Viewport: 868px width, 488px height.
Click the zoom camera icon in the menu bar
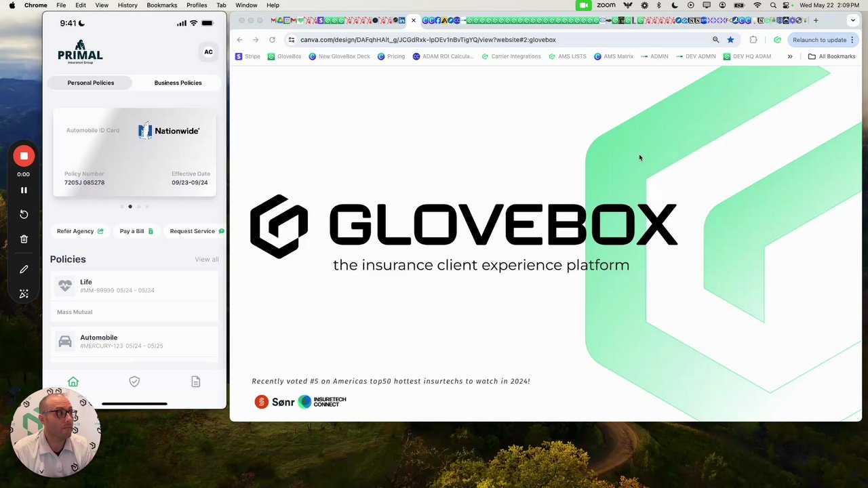[x=583, y=5]
